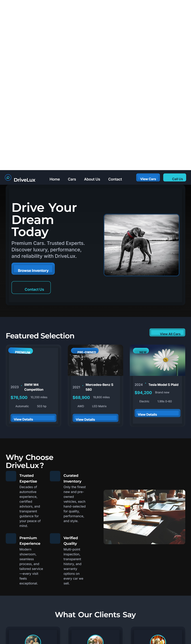191x644 pixels.
Task: Open the About Us page
Action: [x=92, y=179]
